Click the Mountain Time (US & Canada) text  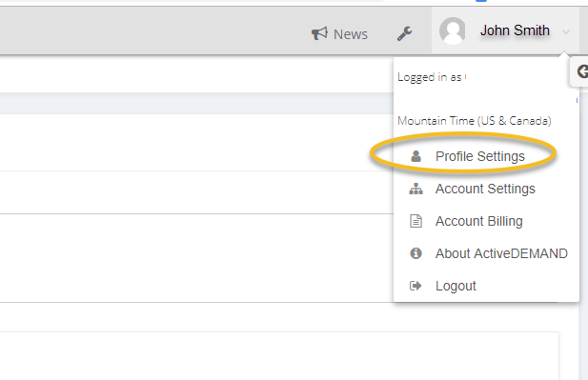coord(475,121)
